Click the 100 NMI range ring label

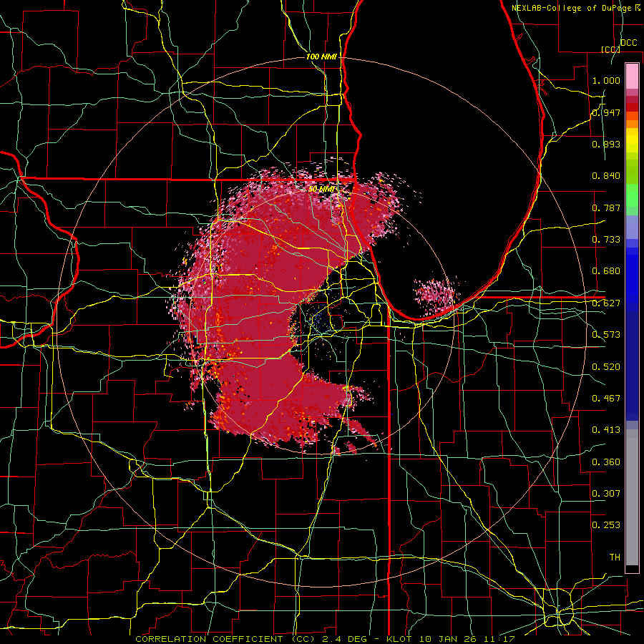point(321,57)
